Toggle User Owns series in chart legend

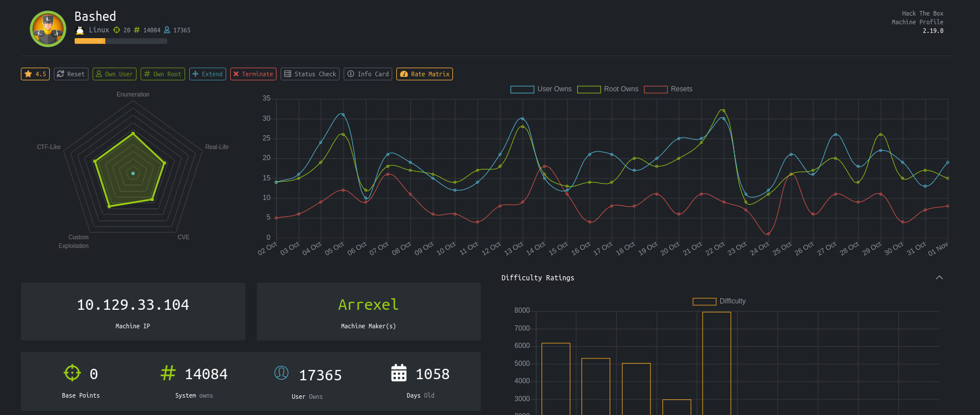pos(541,89)
